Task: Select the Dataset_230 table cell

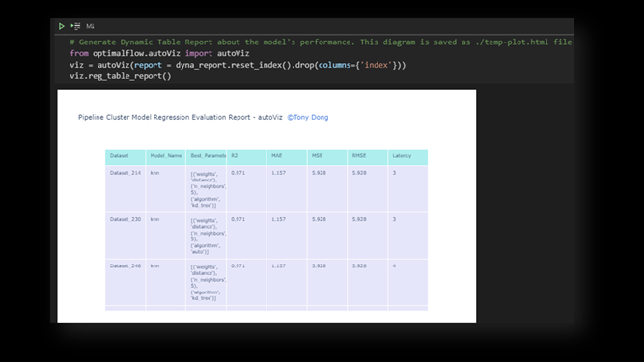Action: coord(125,220)
